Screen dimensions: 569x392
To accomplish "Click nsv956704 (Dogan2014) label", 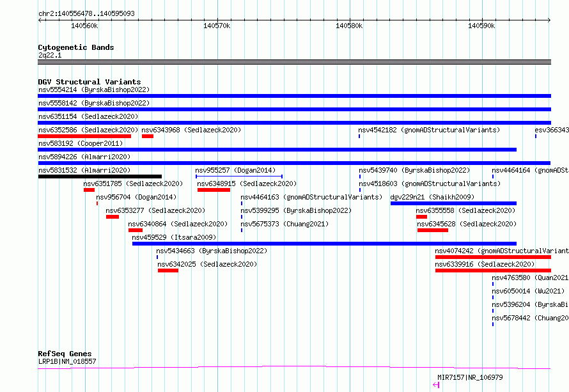I will 136,197.
